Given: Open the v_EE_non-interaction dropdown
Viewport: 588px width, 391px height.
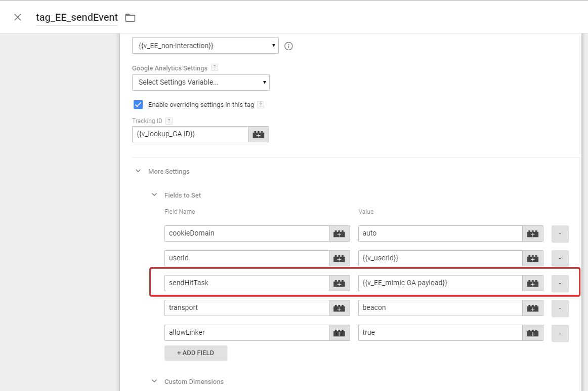Looking at the screenshot, I should (205, 45).
